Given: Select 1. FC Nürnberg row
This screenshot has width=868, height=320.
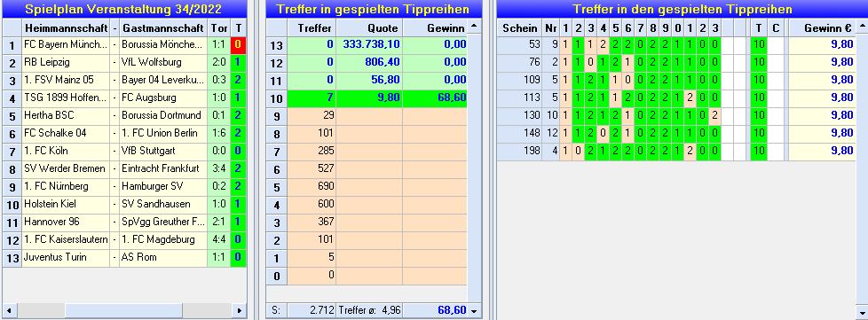Looking at the screenshot, I should click(x=124, y=186).
